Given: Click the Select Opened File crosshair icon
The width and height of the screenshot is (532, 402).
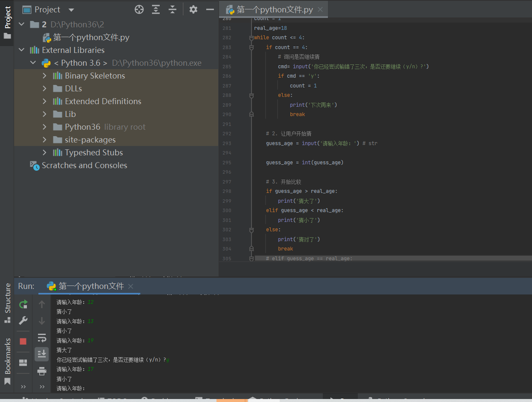Looking at the screenshot, I should 139,9.
